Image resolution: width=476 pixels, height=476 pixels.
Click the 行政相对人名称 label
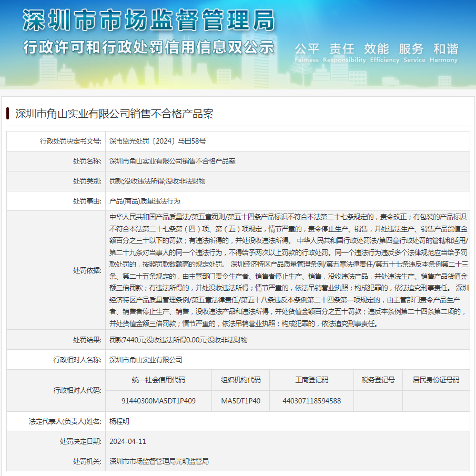[x=77, y=360]
